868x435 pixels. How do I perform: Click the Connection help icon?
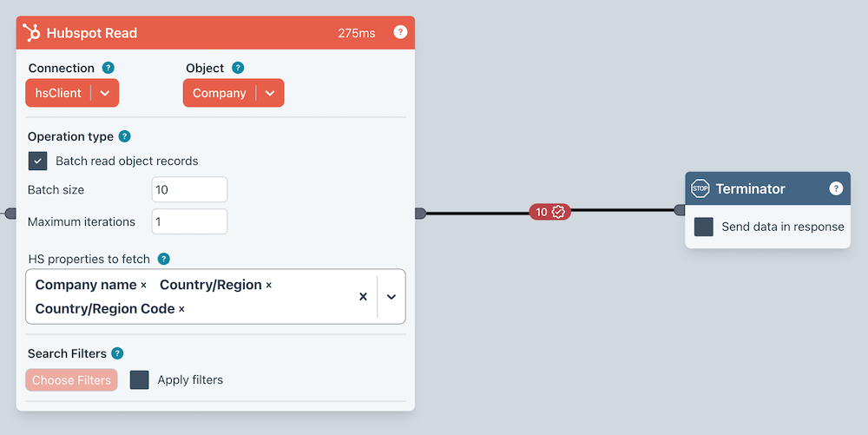coord(108,68)
